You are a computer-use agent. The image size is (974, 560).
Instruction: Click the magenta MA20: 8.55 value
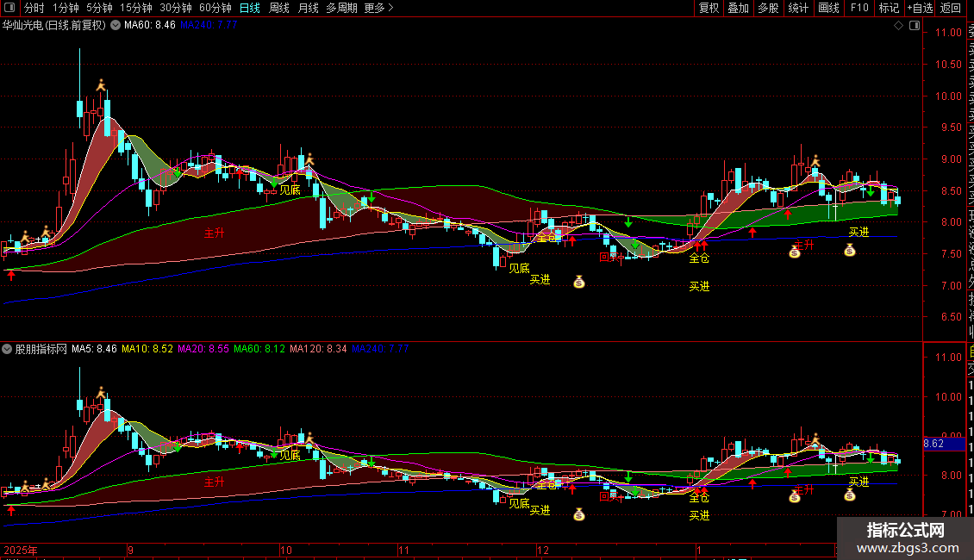[x=203, y=349]
